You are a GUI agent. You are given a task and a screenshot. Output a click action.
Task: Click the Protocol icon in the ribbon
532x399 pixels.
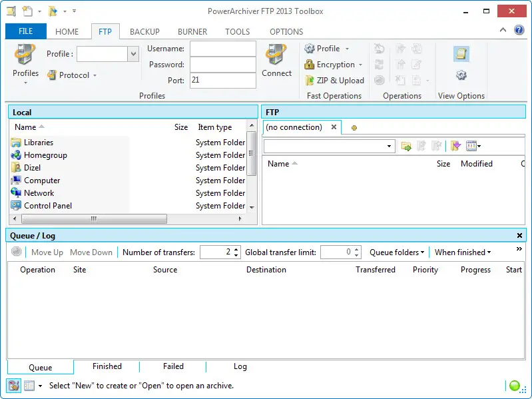(52, 75)
